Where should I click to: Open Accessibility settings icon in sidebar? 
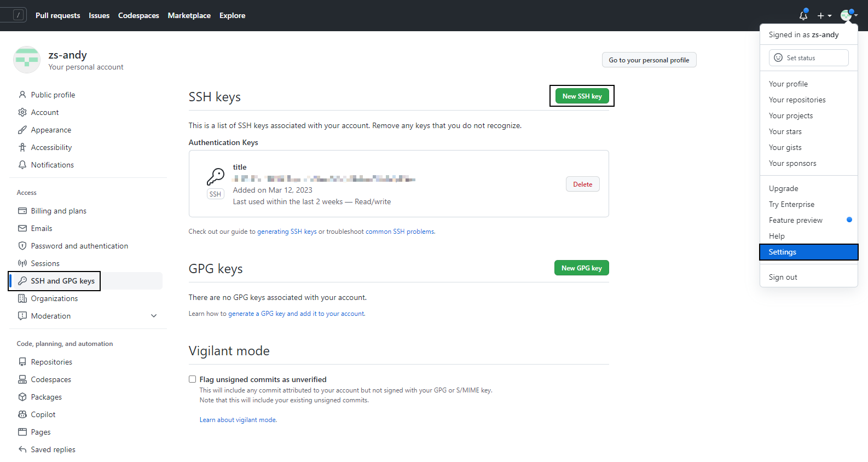(x=22, y=147)
